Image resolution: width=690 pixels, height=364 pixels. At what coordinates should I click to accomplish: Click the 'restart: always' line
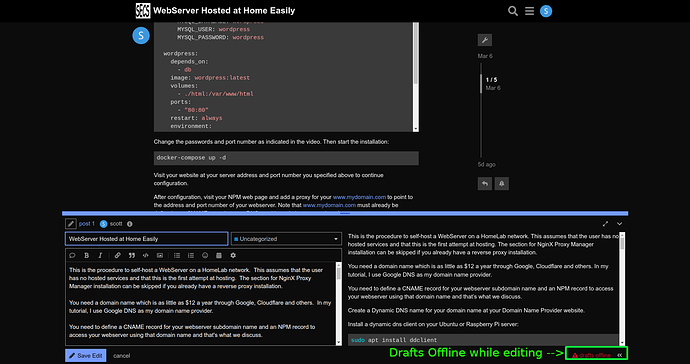pyautogui.click(x=196, y=118)
